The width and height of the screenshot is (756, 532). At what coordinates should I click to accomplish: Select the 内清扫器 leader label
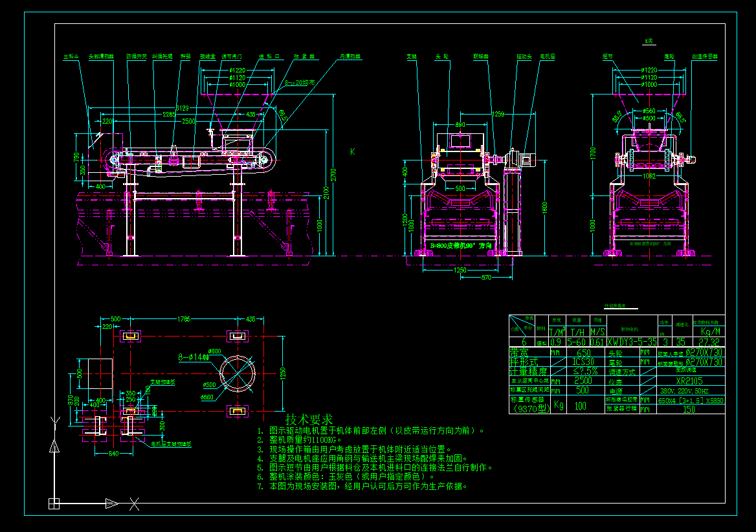[350, 57]
